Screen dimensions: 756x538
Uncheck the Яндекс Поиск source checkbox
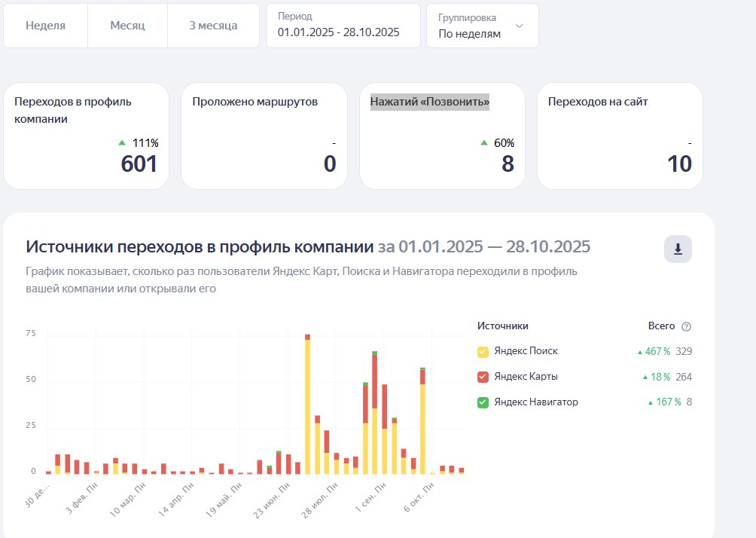click(483, 352)
